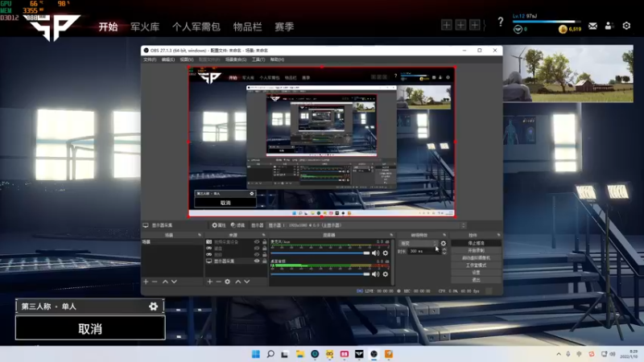
Task: Click the map preview thumbnail in game
Action: 568,74
